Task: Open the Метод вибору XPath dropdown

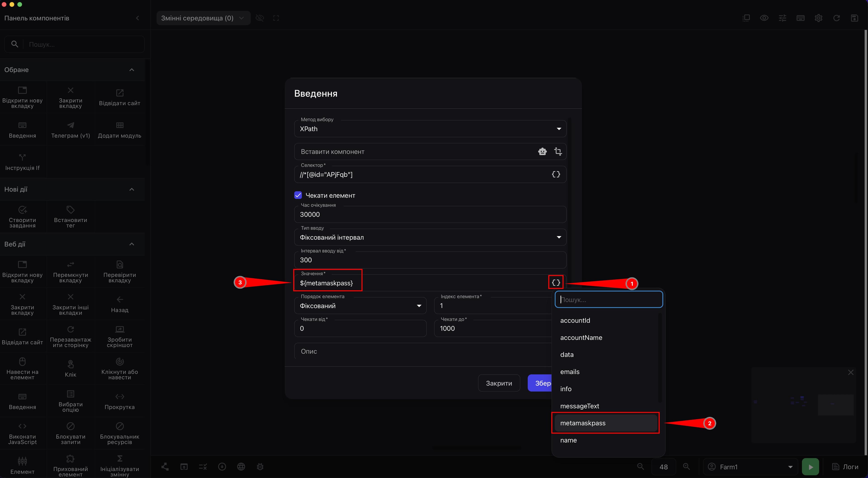Action: point(430,129)
